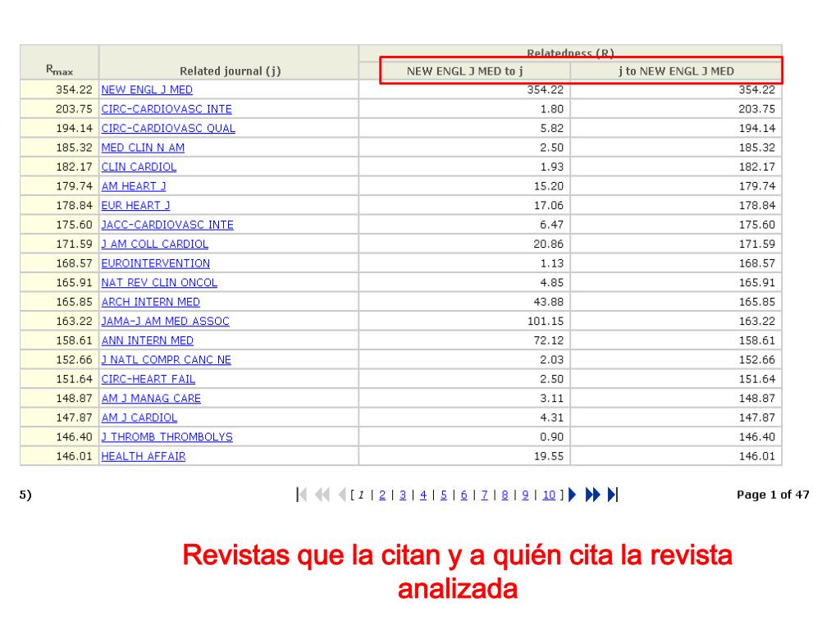Open AM J MANAG CARE journal link
This screenshot has height=630, width=840.
pyautogui.click(x=151, y=399)
